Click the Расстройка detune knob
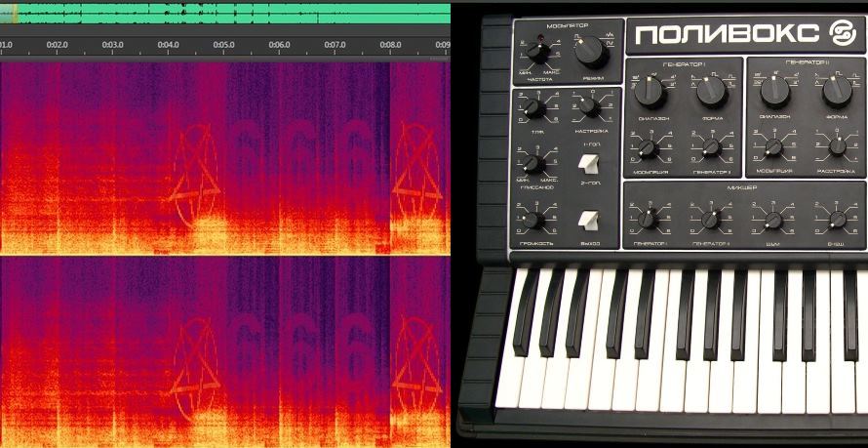This screenshot has height=448, width=868. 838,146
